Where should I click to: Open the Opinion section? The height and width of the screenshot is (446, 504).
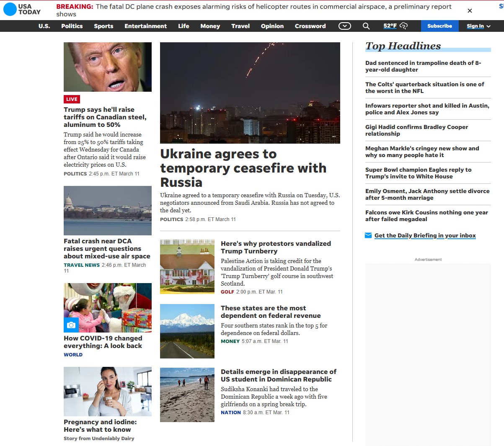[x=272, y=26]
